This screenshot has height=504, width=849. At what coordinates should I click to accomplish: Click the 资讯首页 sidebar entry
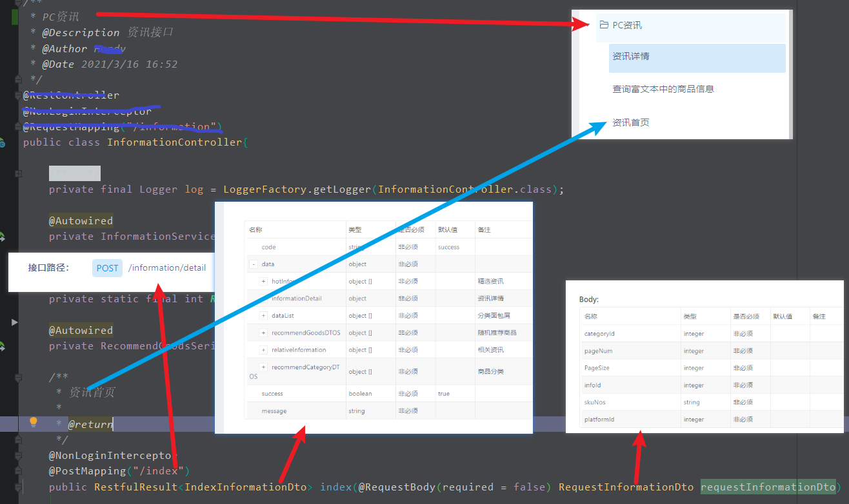click(x=631, y=122)
